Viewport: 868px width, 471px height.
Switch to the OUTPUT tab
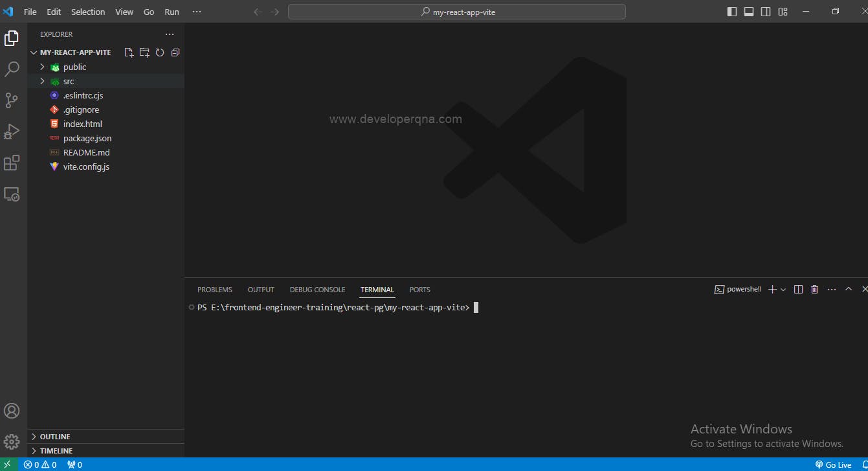[x=261, y=290]
